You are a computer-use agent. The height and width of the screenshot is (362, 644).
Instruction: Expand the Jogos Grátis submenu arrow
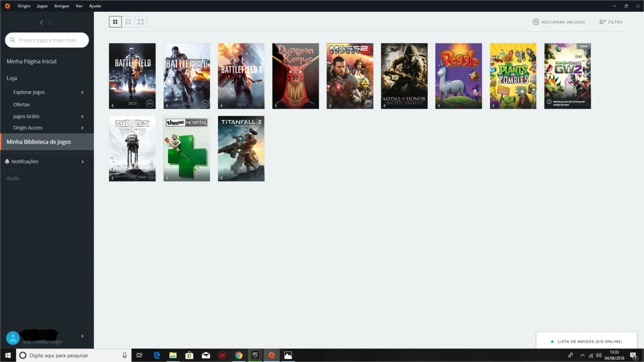(x=82, y=116)
